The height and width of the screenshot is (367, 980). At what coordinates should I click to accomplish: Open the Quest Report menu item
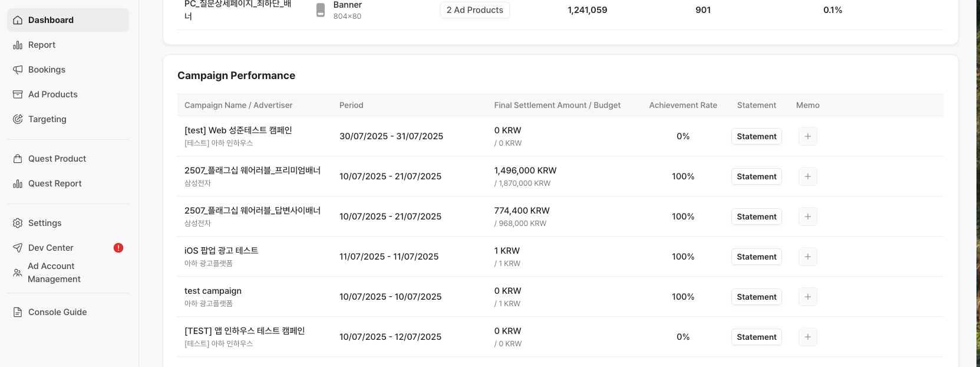tap(55, 183)
